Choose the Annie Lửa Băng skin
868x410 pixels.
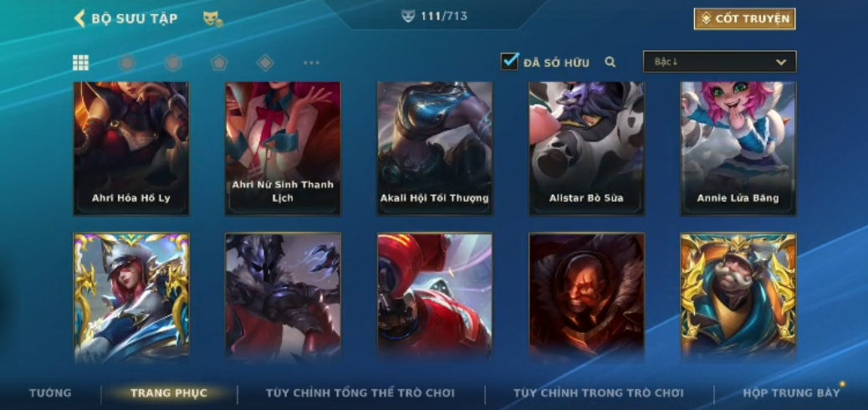coord(738,148)
